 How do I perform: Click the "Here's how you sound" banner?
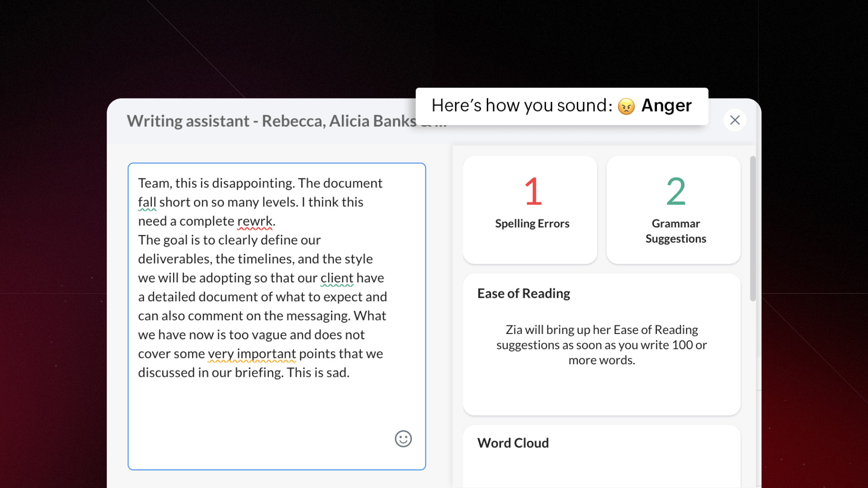(521, 106)
